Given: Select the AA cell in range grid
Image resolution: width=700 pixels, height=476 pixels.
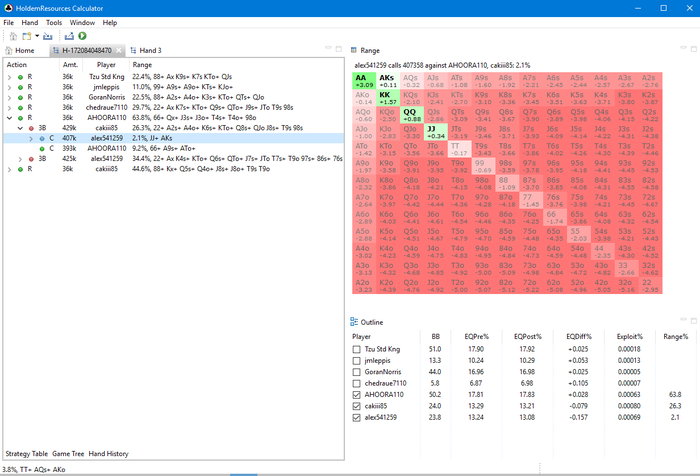Looking at the screenshot, I should [364, 81].
